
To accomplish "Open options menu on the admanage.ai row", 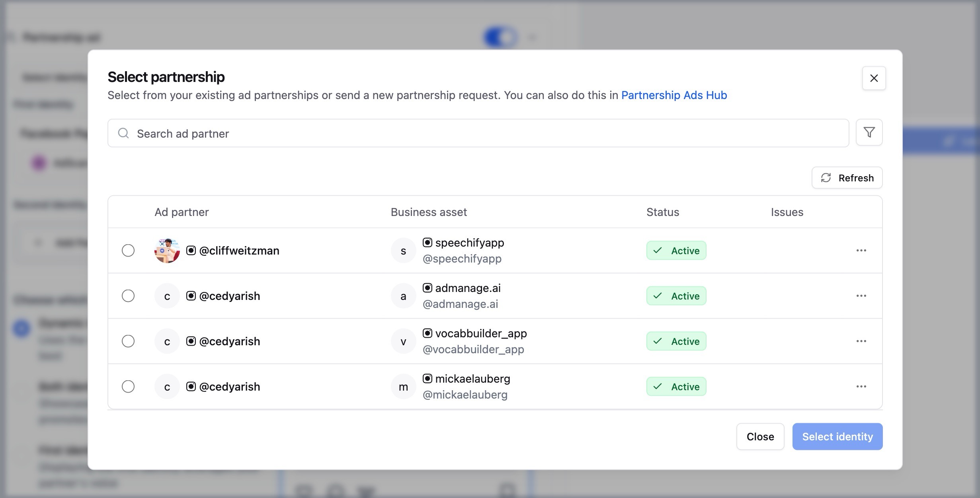I will pos(861,296).
